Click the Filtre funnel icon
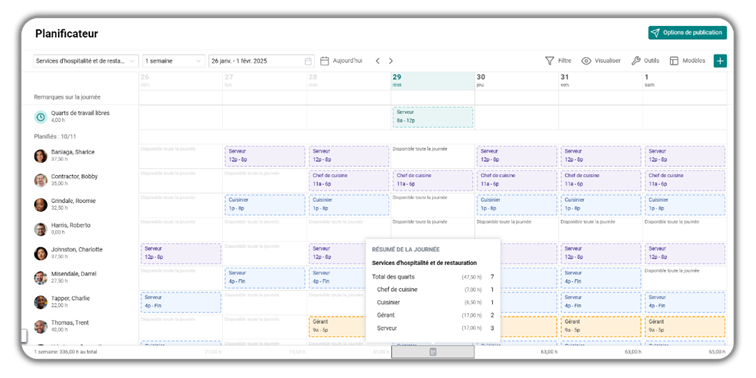This screenshot has height=378, width=756. 549,61
